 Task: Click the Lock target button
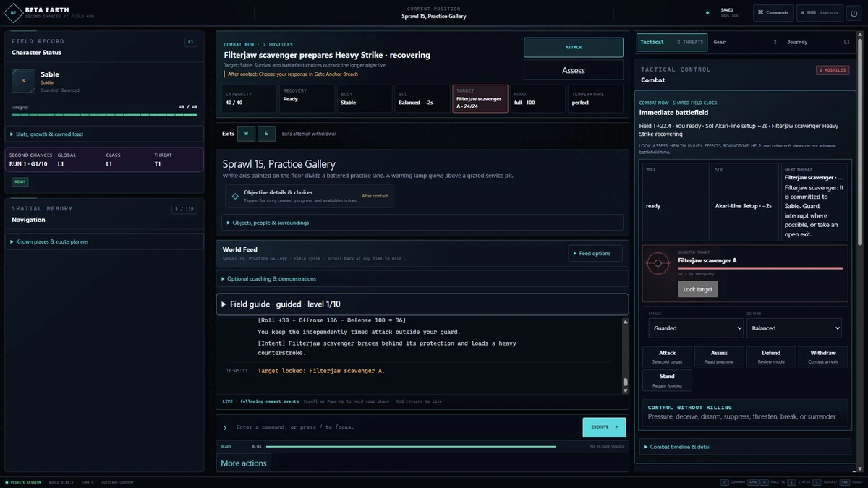pos(698,289)
